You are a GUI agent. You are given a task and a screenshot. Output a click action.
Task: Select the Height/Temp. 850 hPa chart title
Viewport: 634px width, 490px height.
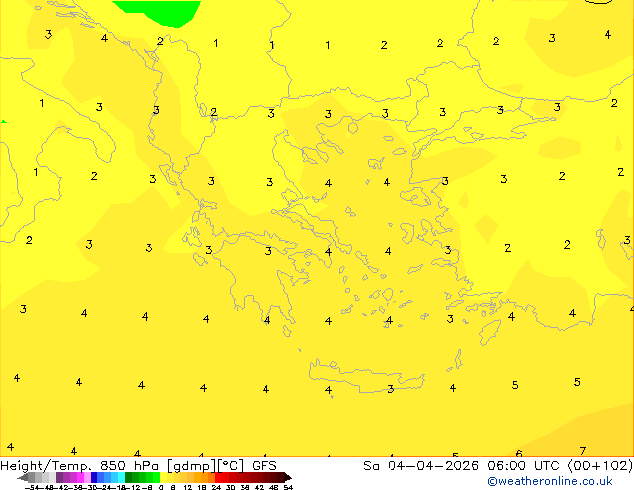click(x=80, y=466)
